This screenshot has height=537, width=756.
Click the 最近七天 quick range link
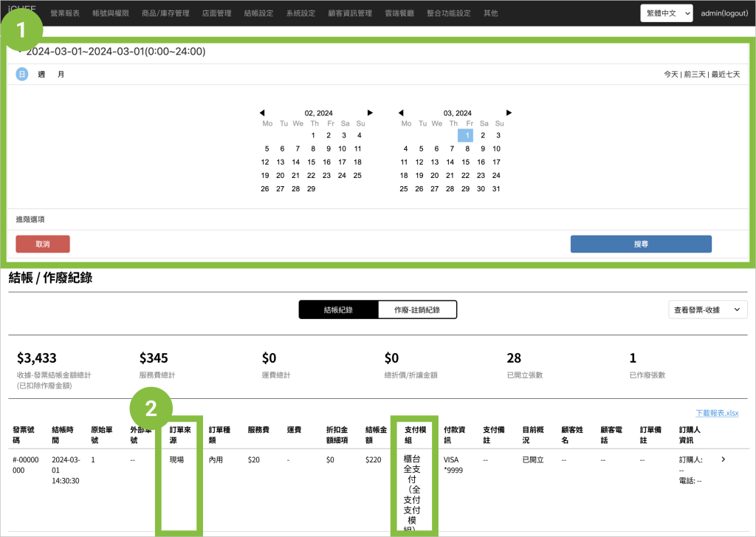pyautogui.click(x=725, y=75)
